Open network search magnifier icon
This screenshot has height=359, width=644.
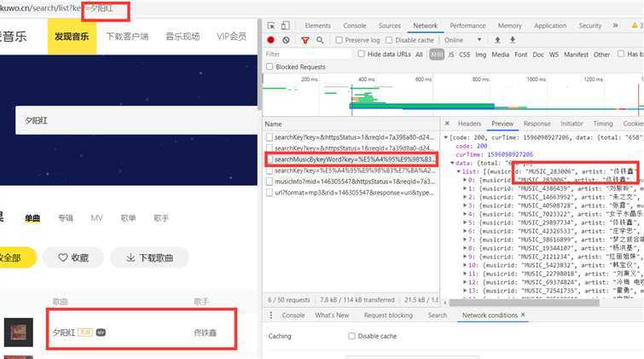[320, 40]
